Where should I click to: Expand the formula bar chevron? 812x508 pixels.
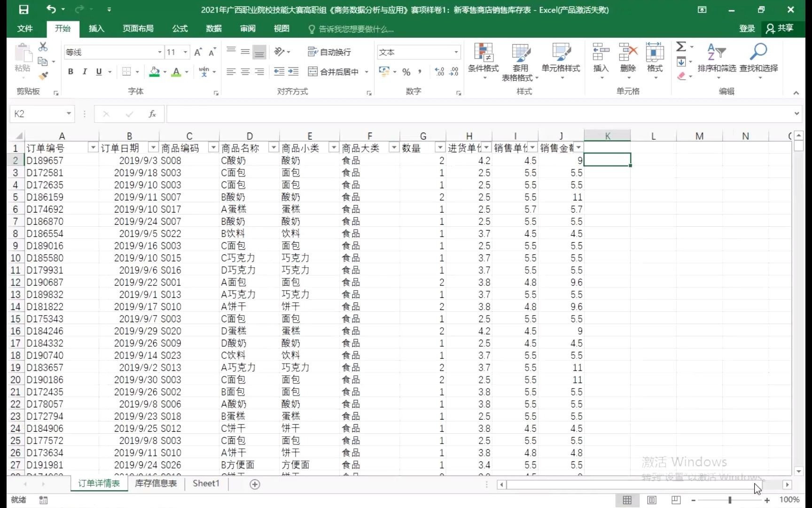click(796, 114)
